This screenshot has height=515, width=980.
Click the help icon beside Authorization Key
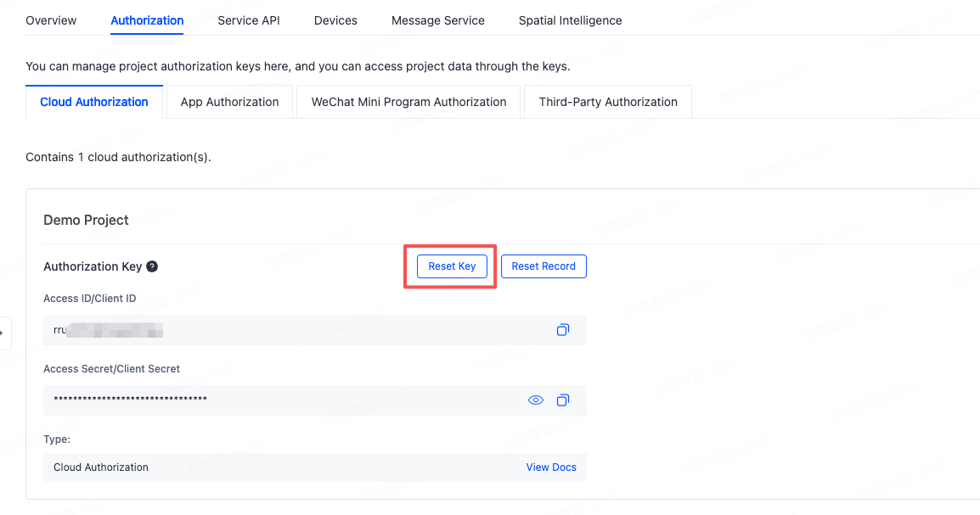[152, 266]
